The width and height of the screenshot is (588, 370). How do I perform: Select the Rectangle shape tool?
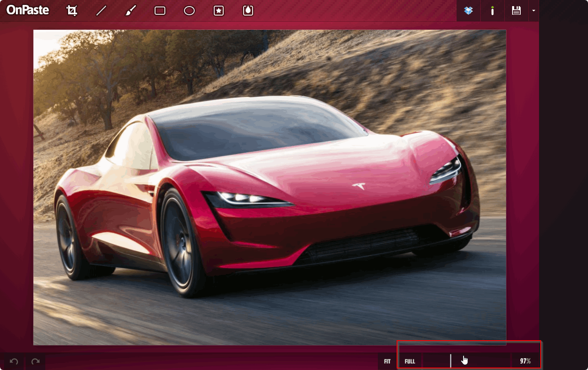(x=160, y=11)
